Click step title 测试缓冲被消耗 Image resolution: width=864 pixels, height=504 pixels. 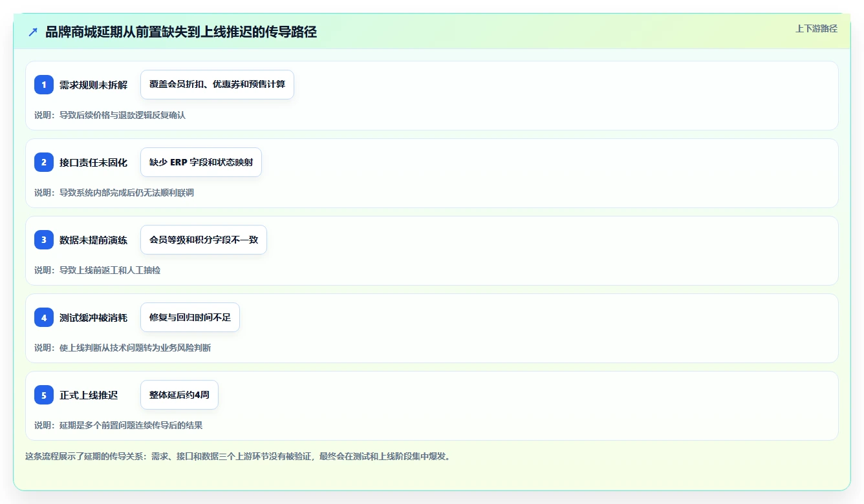coord(94,317)
